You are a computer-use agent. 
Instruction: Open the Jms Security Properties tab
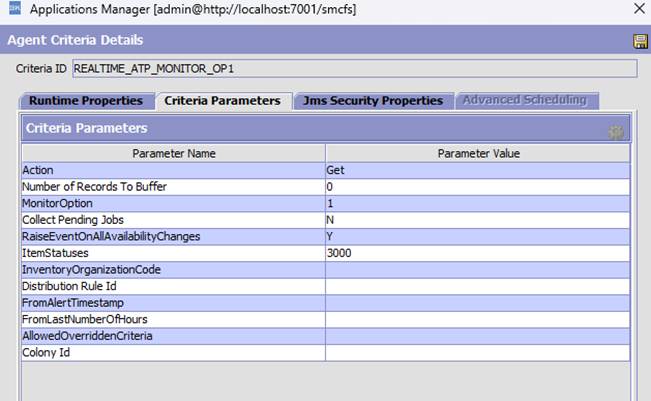[x=373, y=101]
